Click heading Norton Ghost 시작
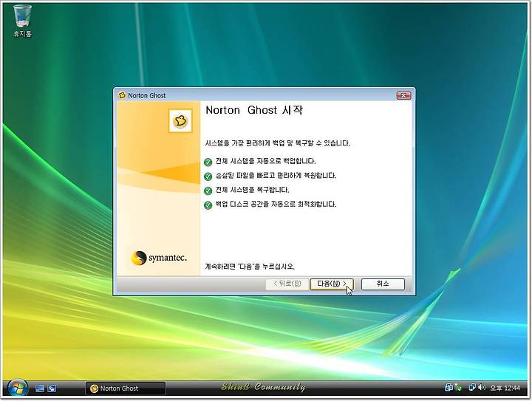 253,110
